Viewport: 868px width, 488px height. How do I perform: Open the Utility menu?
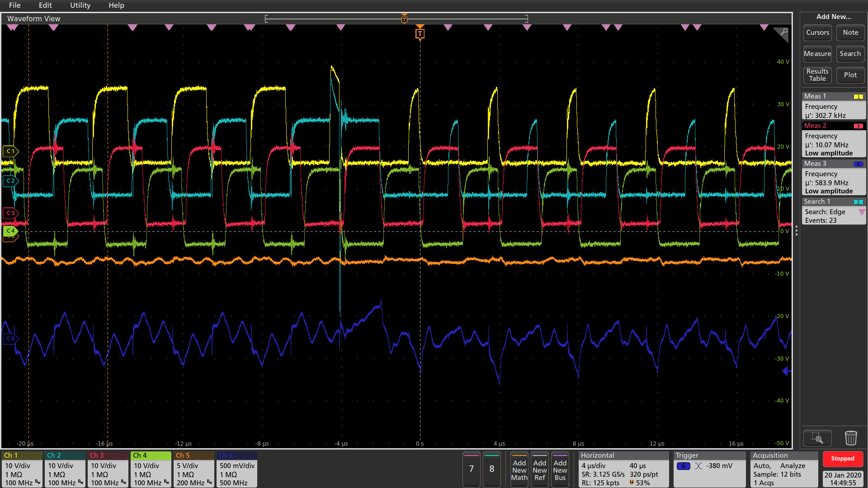tap(80, 5)
